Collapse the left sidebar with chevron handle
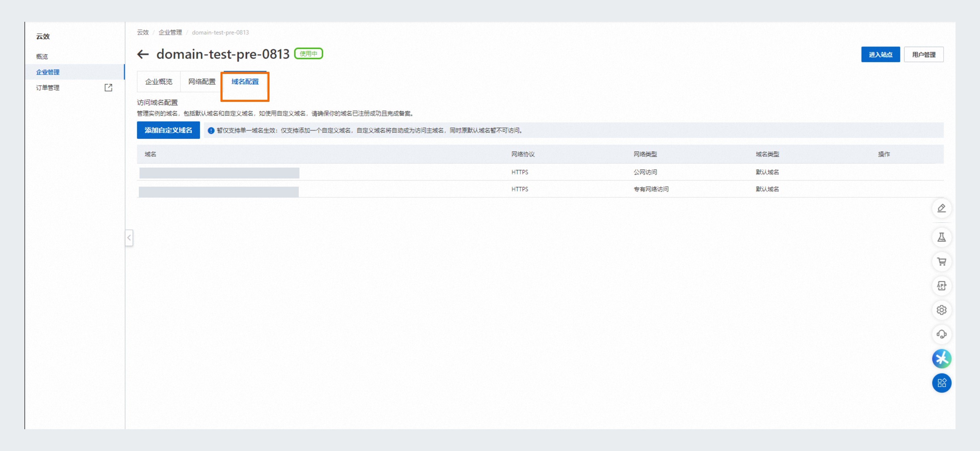980x451 pixels. 129,238
